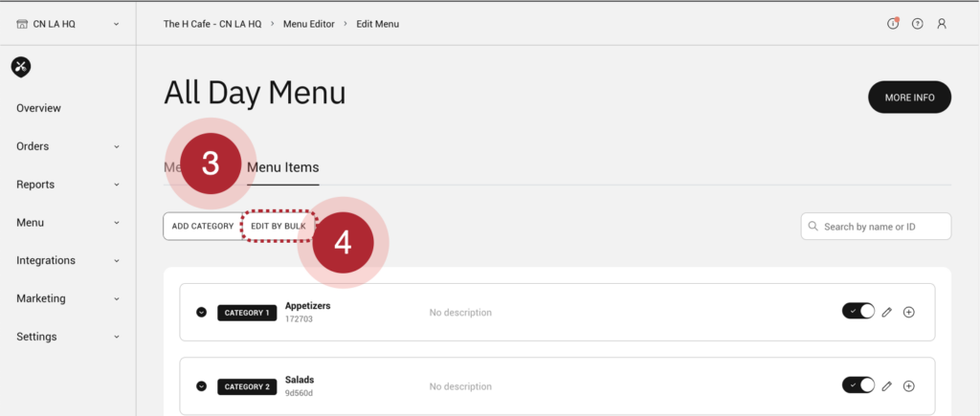Open the help question mark icon

pos(918,24)
